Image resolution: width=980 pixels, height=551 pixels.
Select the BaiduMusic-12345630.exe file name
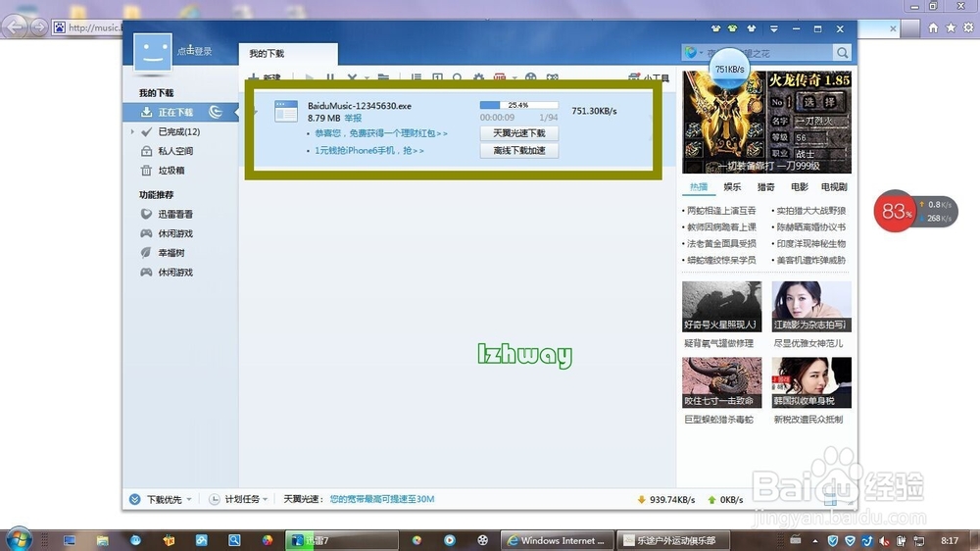(360, 106)
